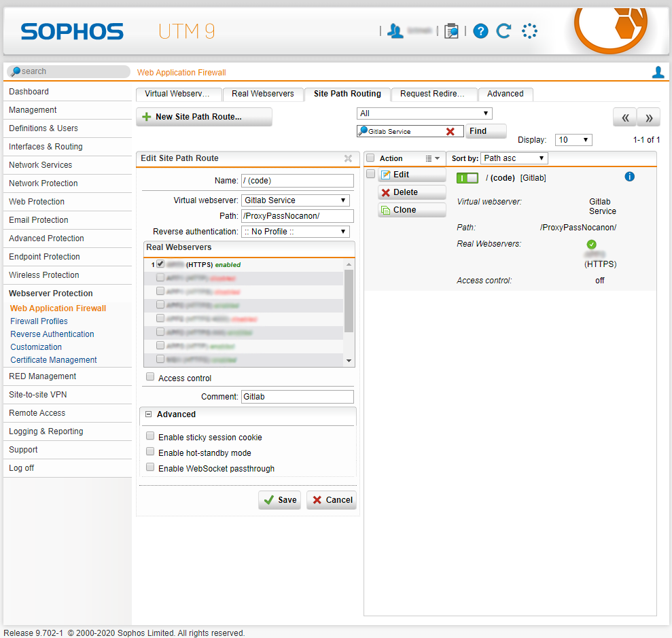Go to previous page of results
The height and width of the screenshot is (638, 672).
click(x=625, y=118)
